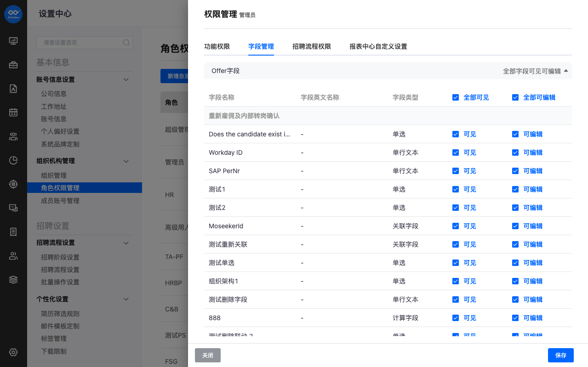Viewport: 588px width, 367px height.
Task: Click the 重新雇佣及内部转岗确认 group row
Action: click(388, 116)
